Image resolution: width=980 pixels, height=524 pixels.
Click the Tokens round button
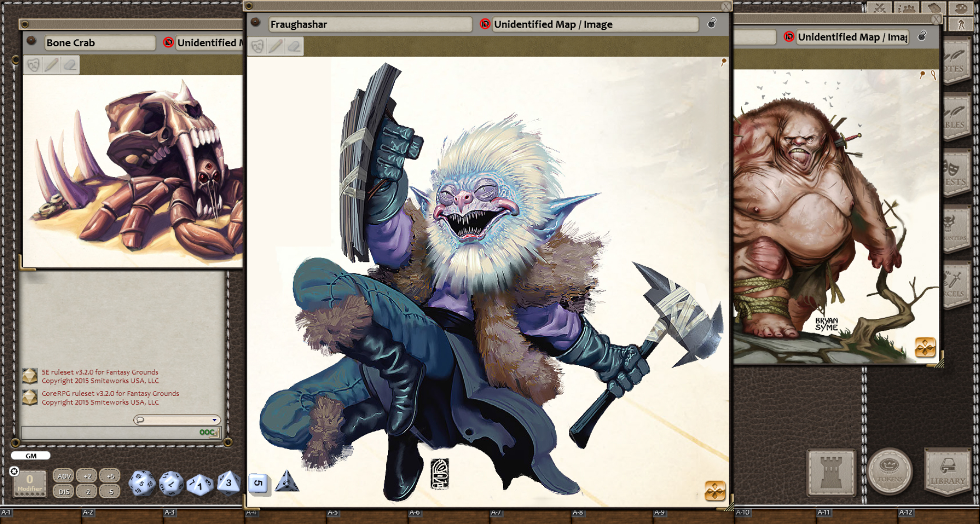pyautogui.click(x=889, y=471)
